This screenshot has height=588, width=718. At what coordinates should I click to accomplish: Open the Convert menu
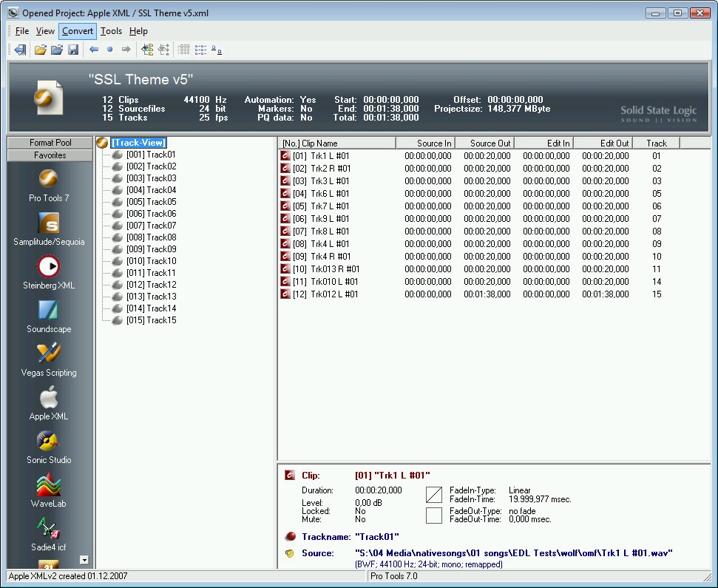click(78, 30)
